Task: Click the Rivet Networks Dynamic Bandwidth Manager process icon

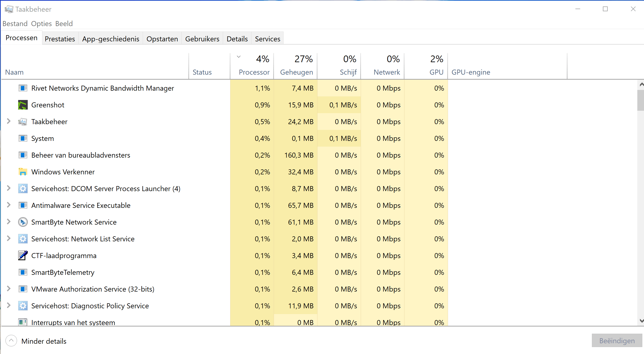Action: pyautogui.click(x=23, y=88)
